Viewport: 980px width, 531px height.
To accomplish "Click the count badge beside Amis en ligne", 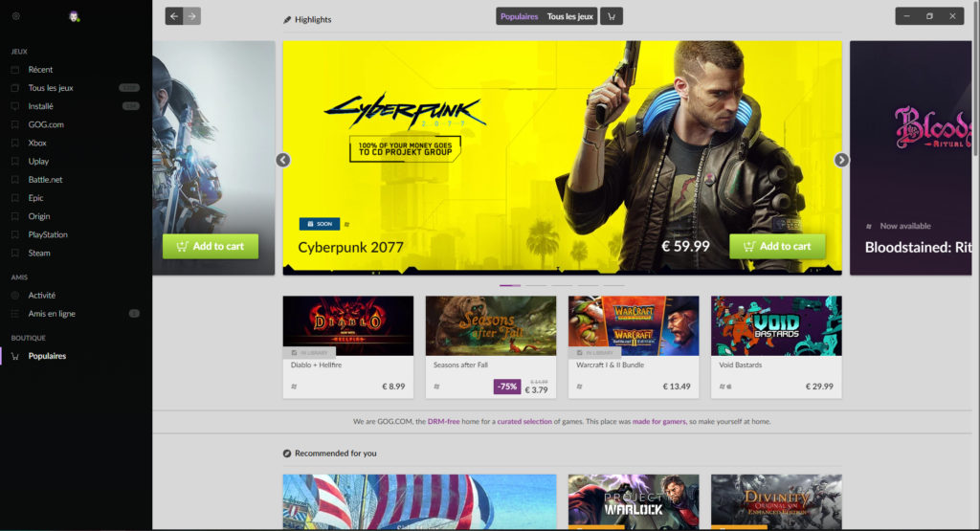I will click(134, 314).
